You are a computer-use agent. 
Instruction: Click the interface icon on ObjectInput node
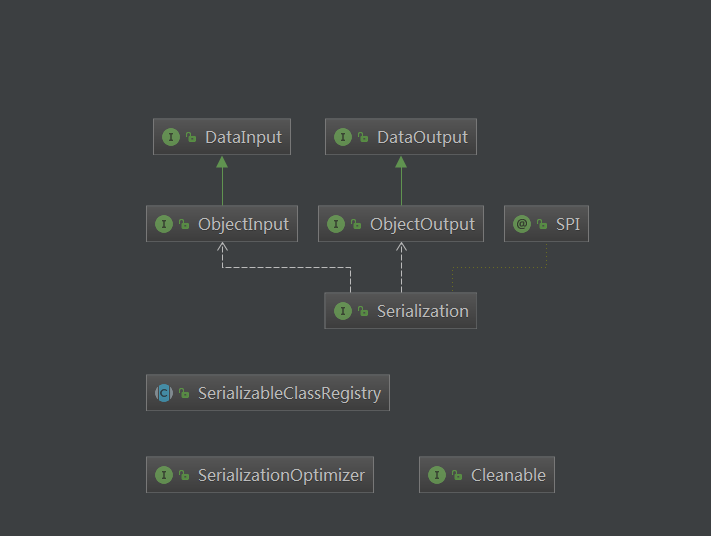tap(164, 224)
